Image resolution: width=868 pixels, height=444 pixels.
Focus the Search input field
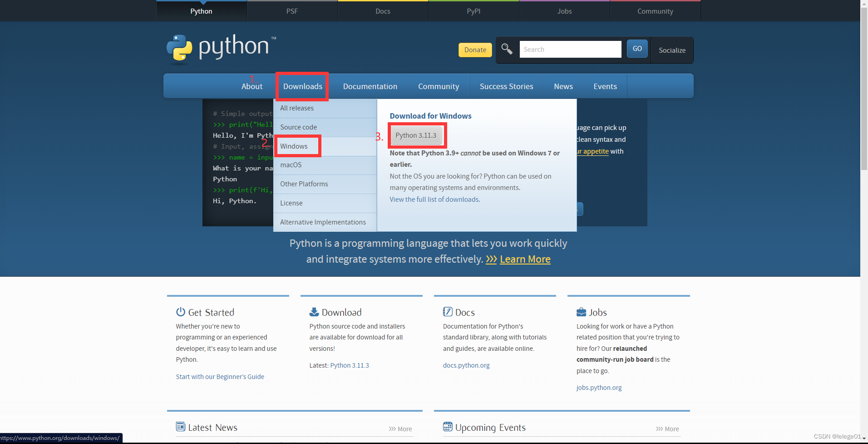(570, 49)
